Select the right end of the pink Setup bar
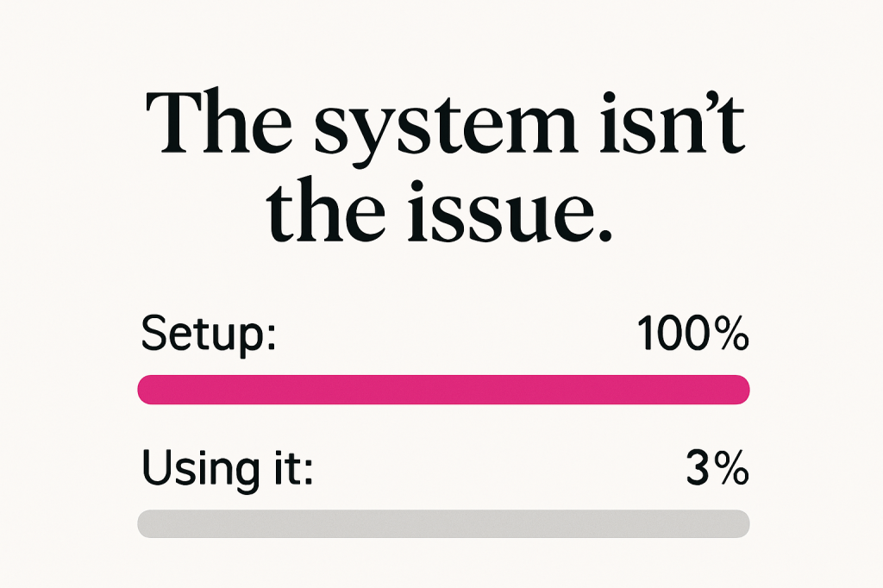The height and width of the screenshot is (588, 883). (741, 390)
